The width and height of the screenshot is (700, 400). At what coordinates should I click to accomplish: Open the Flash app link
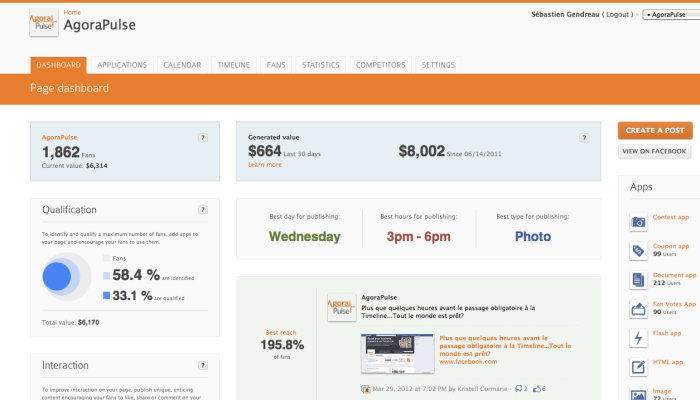[667, 333]
